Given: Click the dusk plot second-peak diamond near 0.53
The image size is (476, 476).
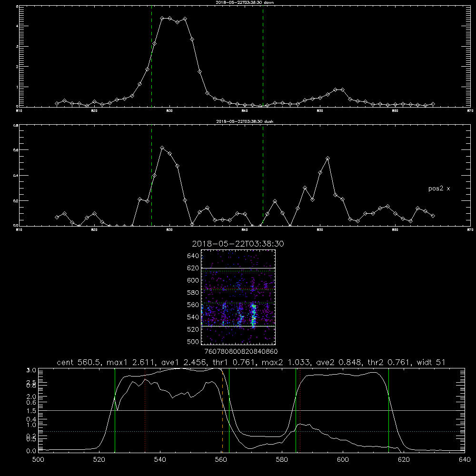Looking at the screenshot, I should tap(327, 158).
